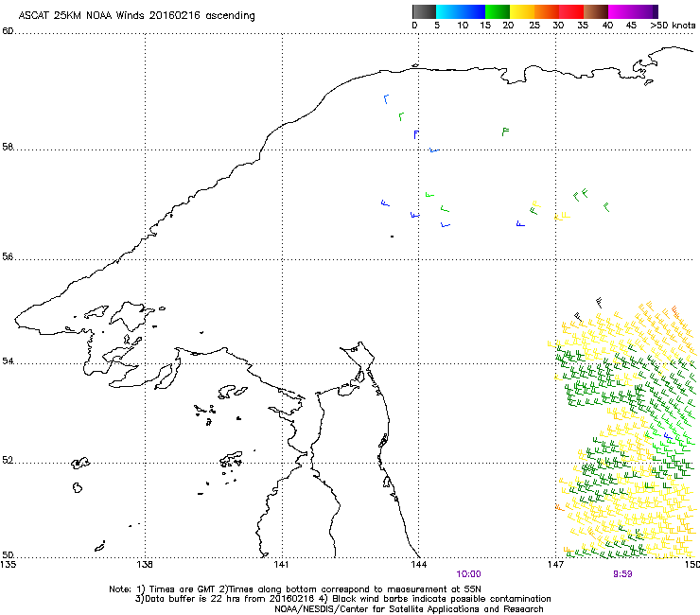Click the longitude label '135'
Viewport: 700px width, 615px height.
click(8, 564)
